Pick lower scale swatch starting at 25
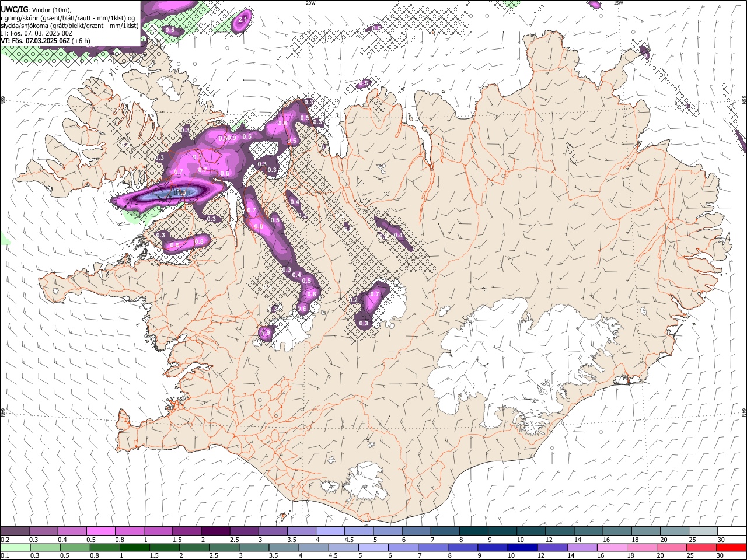The height and width of the screenshot is (560, 747). 701,548
